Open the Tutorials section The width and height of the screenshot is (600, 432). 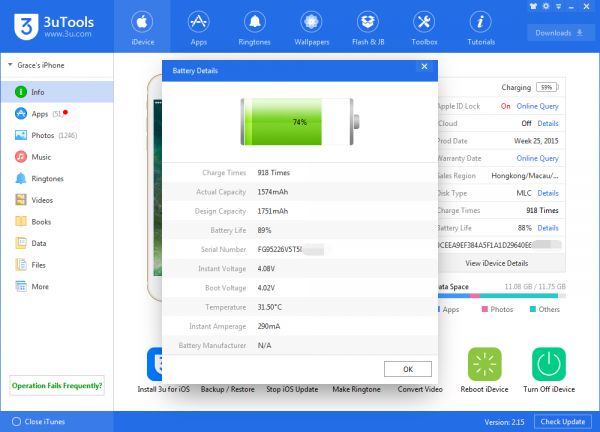pos(481,28)
